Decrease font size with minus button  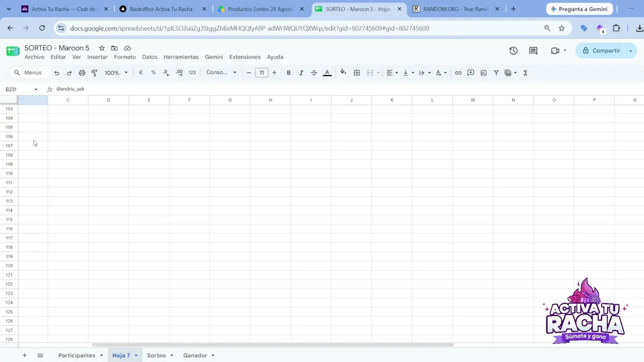point(249,73)
